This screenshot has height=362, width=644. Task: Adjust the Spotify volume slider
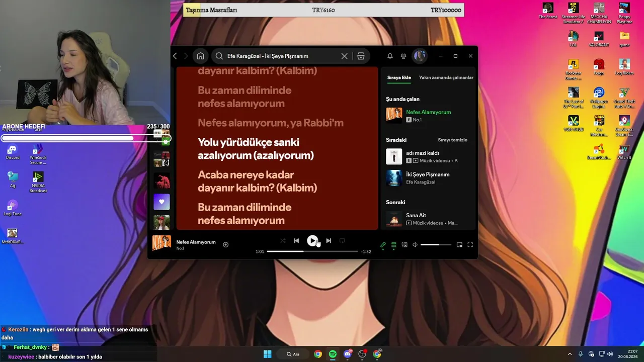tap(436, 245)
